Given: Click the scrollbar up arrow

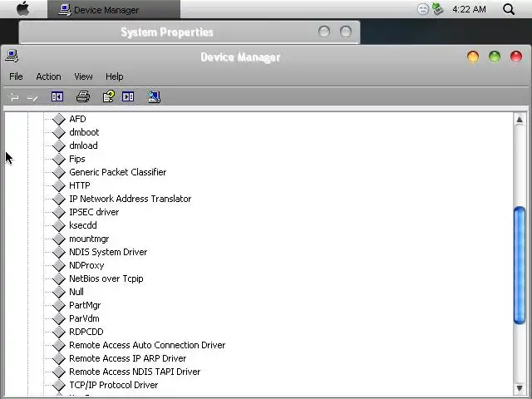Looking at the screenshot, I should pyautogui.click(x=519, y=120).
